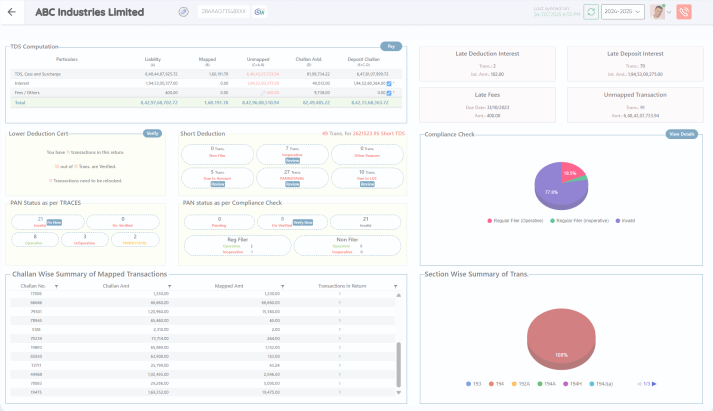713x411 pixels.
Task: Open the user profile avatar
Action: (656, 12)
